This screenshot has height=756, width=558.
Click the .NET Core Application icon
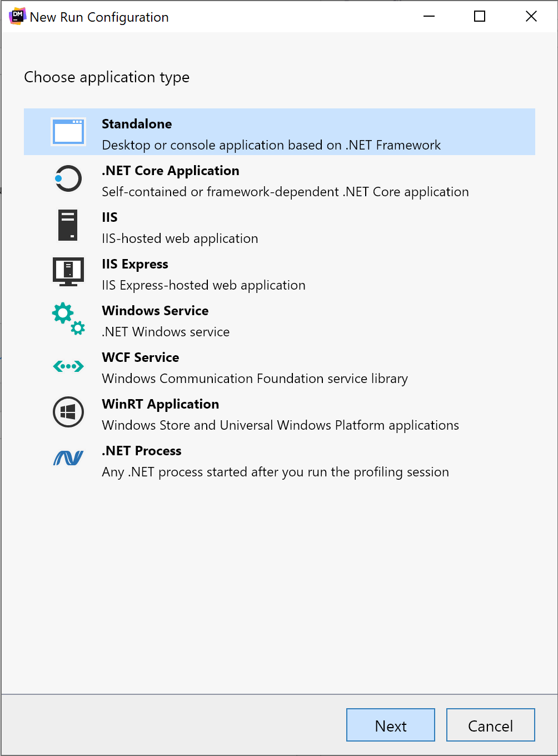click(x=68, y=179)
